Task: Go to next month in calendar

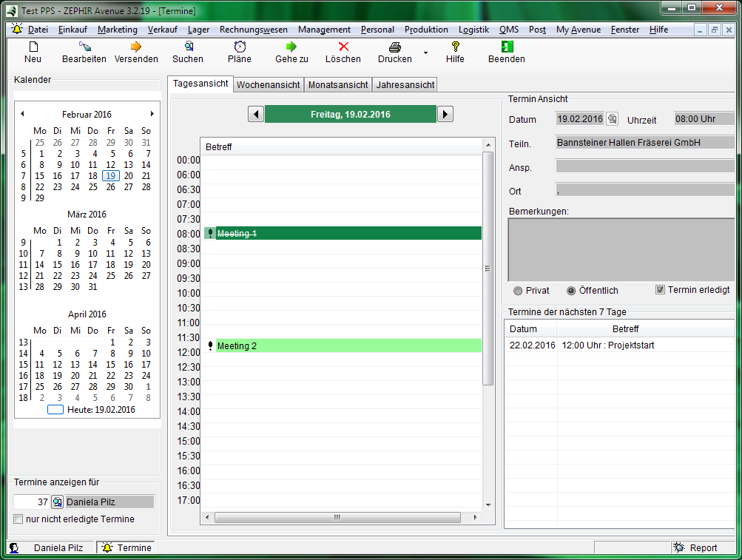Action: pos(152,114)
